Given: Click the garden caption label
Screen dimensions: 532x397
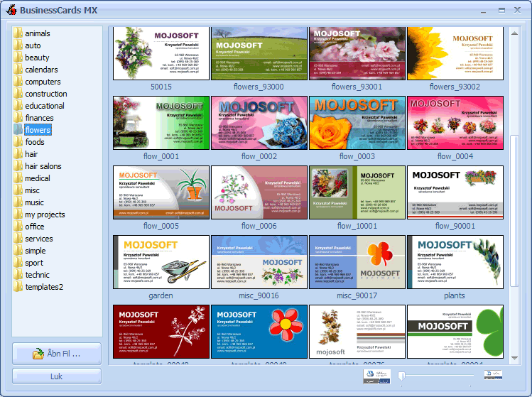Looking at the screenshot, I should (x=161, y=295).
